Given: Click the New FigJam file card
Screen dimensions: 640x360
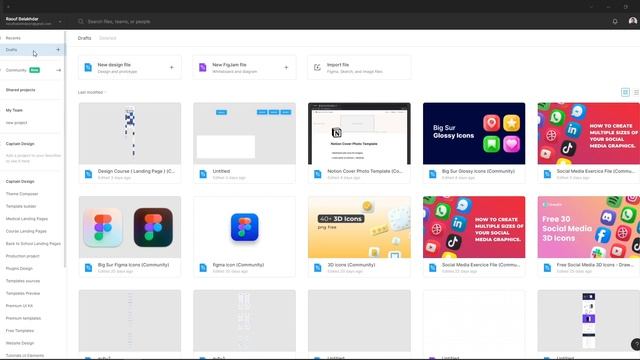Looking at the screenshot, I should pyautogui.click(x=244, y=67).
